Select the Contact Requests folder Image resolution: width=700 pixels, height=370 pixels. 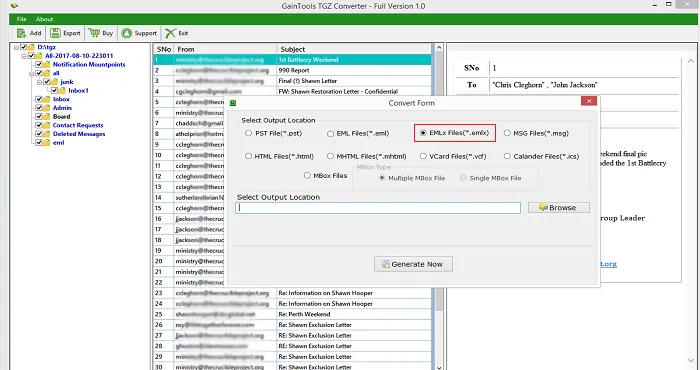(78, 125)
